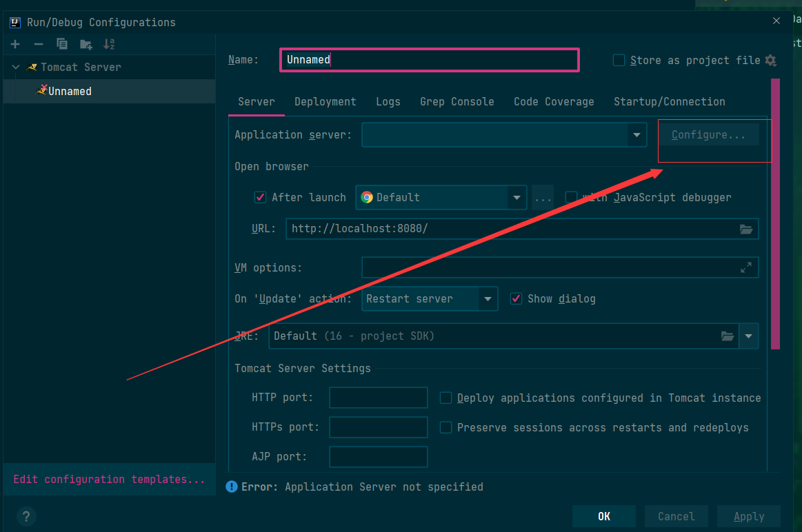Switch to the Deployment tab
Viewport: 802px width, 532px height.
(325, 102)
